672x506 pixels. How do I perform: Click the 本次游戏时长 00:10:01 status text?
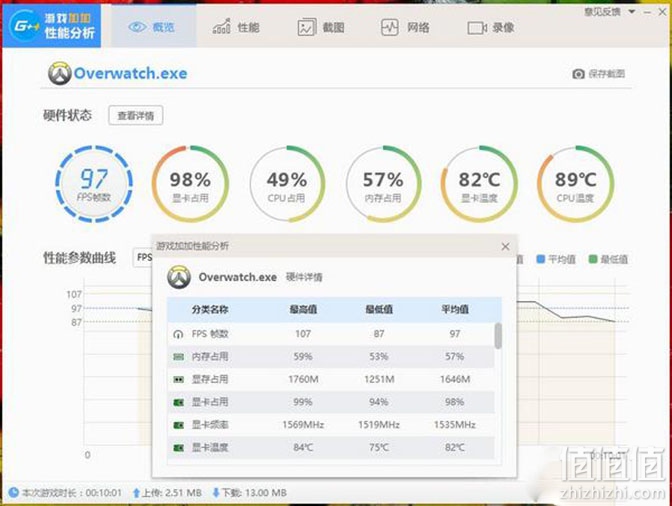[72, 493]
